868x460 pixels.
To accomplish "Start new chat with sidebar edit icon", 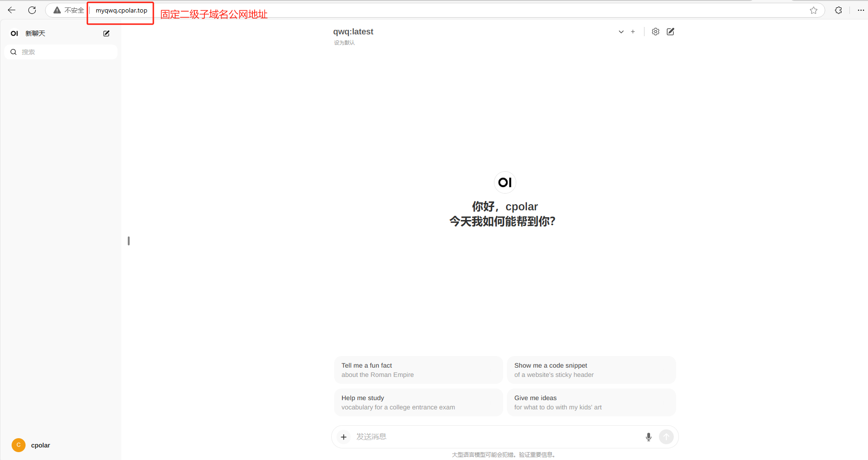I will 106,33.
